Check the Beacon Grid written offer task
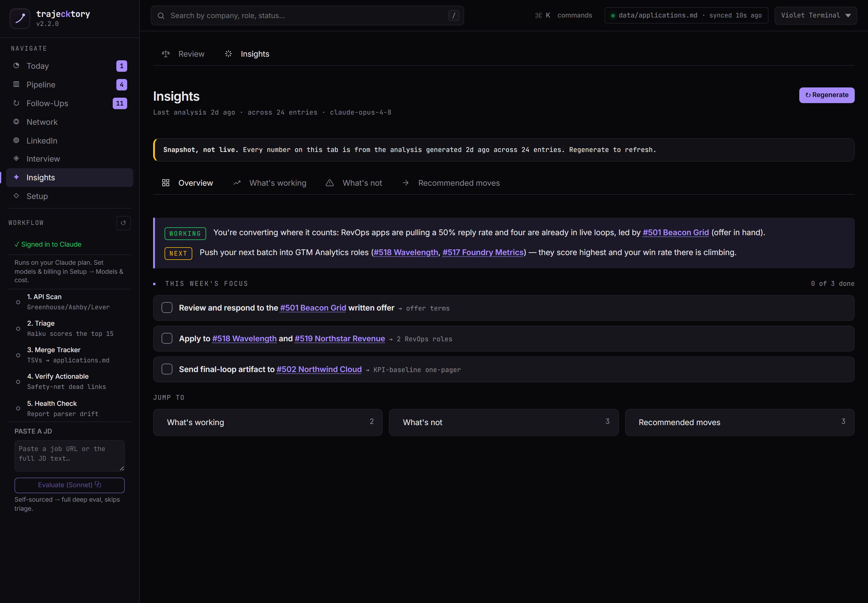The image size is (868, 603). [167, 308]
